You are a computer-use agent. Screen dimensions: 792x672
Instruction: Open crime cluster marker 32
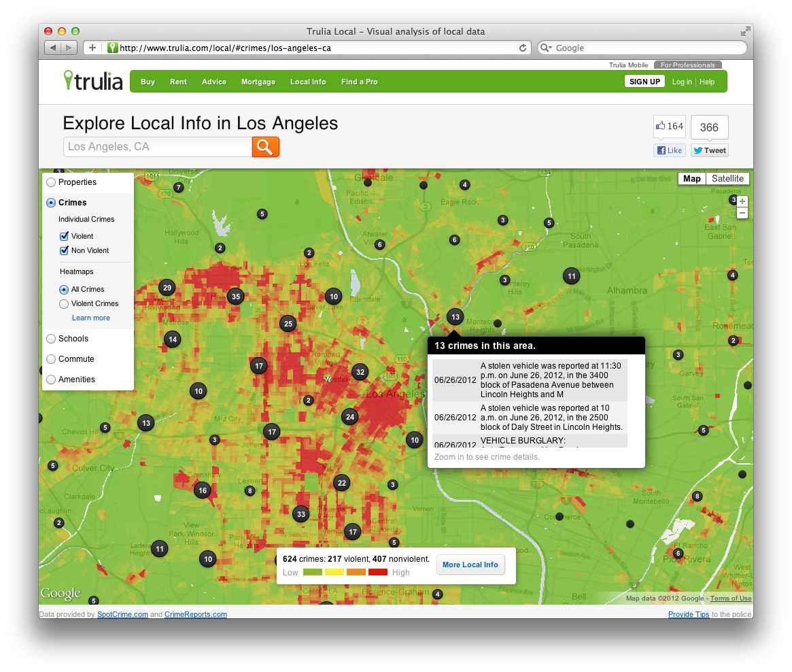[x=360, y=372]
